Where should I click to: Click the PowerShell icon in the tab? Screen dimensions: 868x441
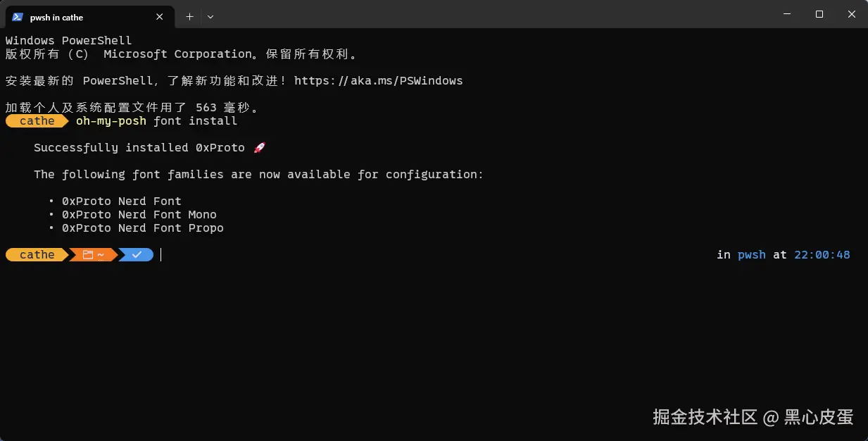tap(18, 17)
